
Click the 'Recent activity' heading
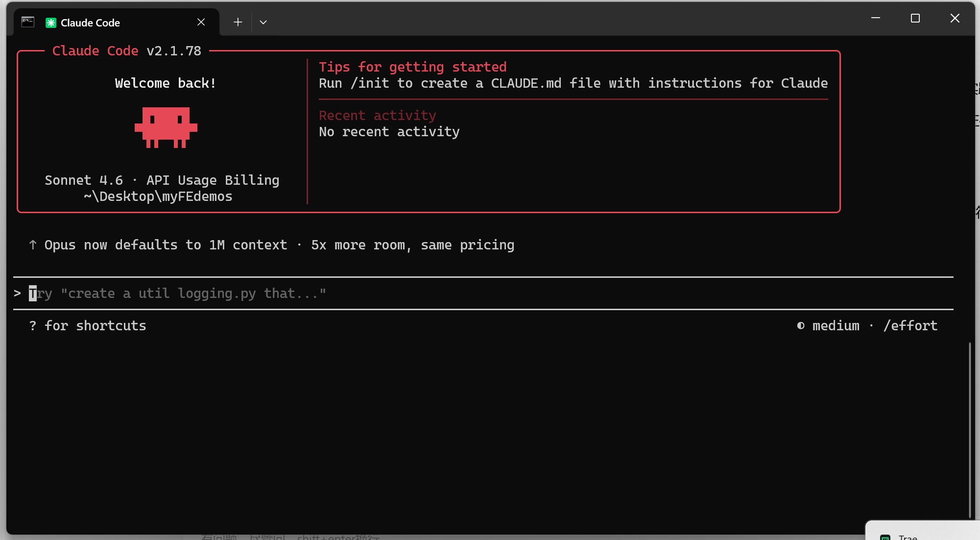(x=377, y=116)
